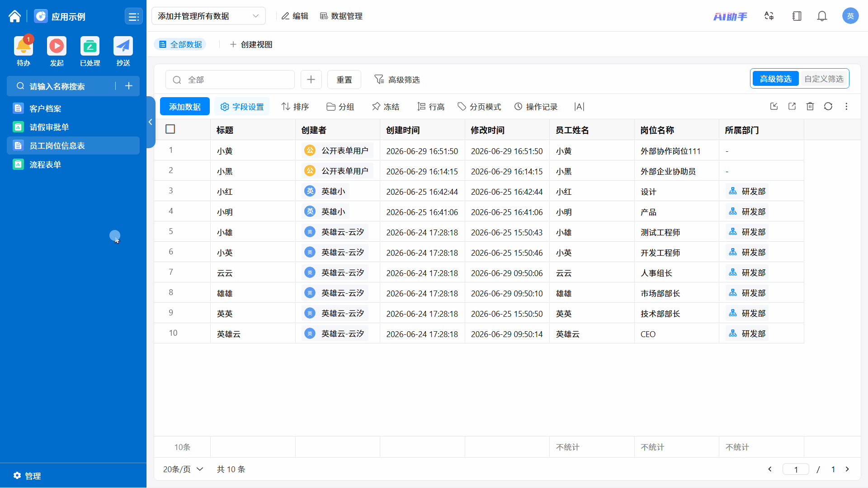This screenshot has height=488, width=868.
Task: Open AI助手 assistant
Action: [x=730, y=17]
